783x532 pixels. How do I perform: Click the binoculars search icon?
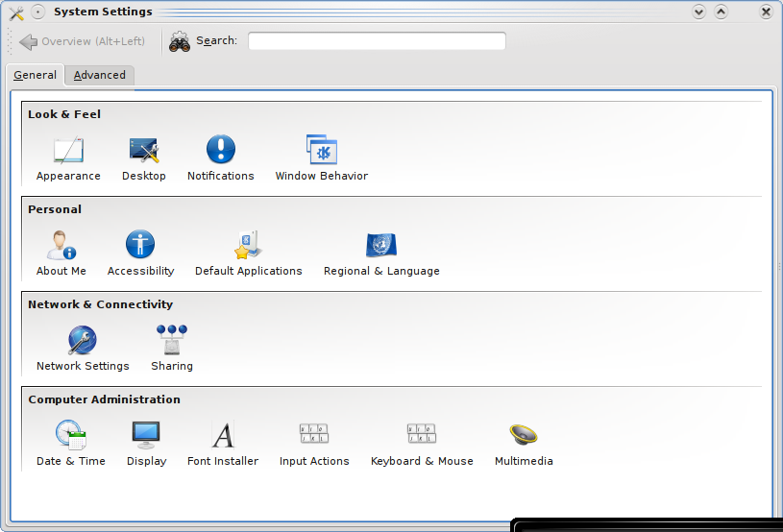click(x=180, y=41)
